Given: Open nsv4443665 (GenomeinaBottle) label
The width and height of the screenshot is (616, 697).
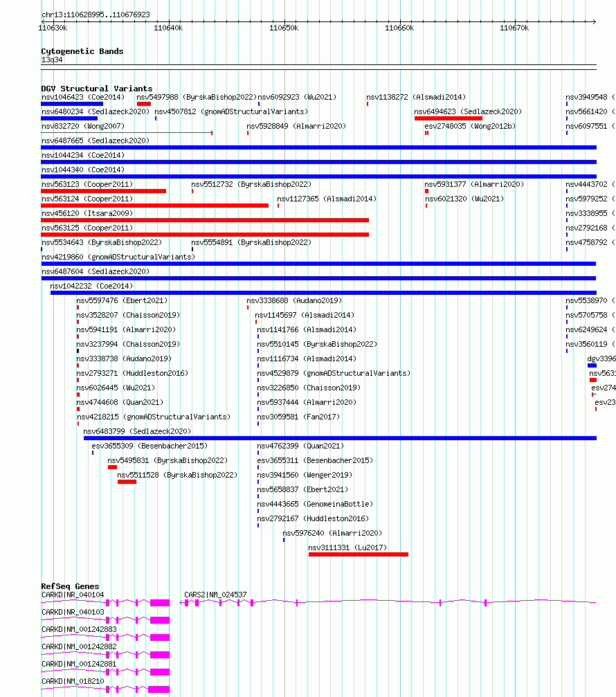Looking at the screenshot, I should [x=315, y=504].
